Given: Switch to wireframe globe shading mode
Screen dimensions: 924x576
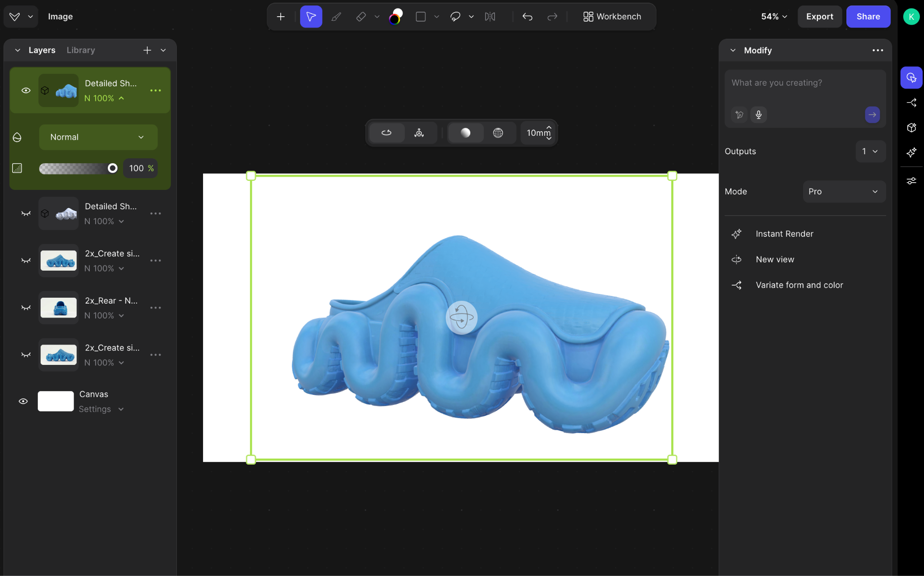Looking at the screenshot, I should [x=498, y=133].
